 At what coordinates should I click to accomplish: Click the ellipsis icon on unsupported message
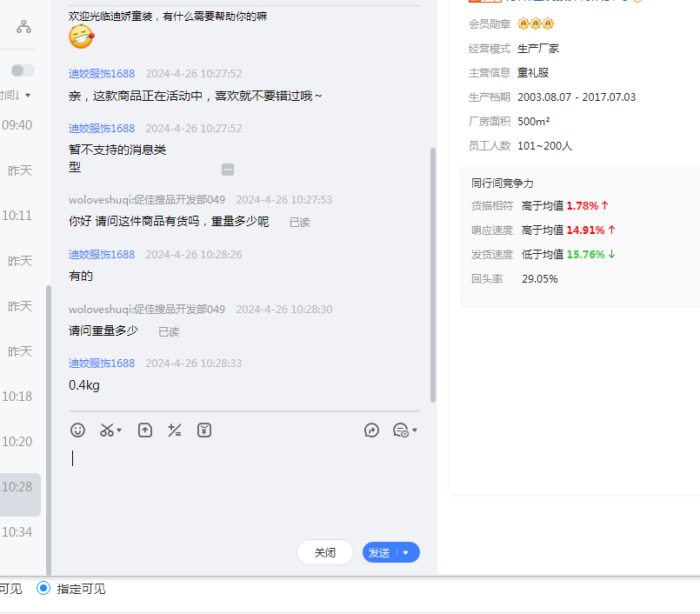(x=228, y=170)
